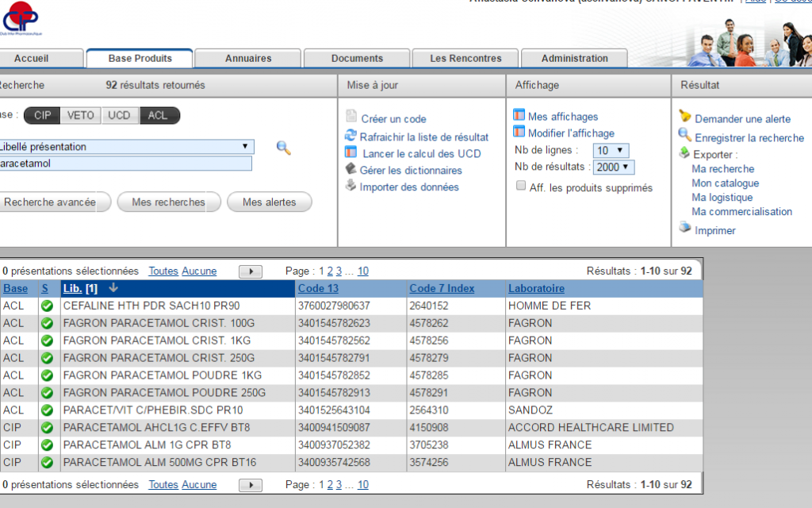Open the Administration tab

pos(574,59)
